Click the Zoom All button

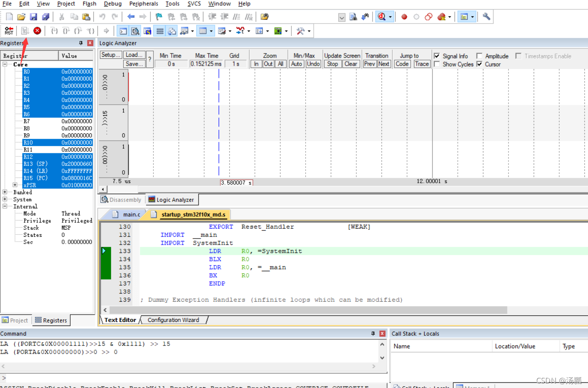click(x=280, y=64)
